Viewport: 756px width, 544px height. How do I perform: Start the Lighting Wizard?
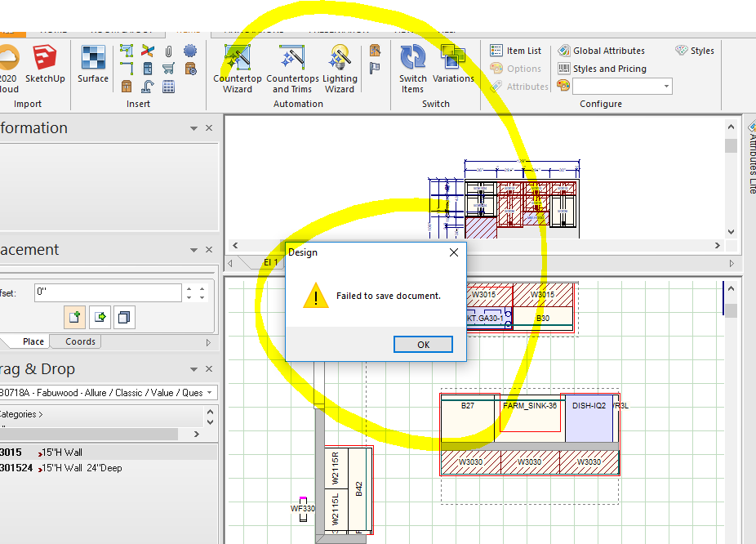[x=340, y=65]
